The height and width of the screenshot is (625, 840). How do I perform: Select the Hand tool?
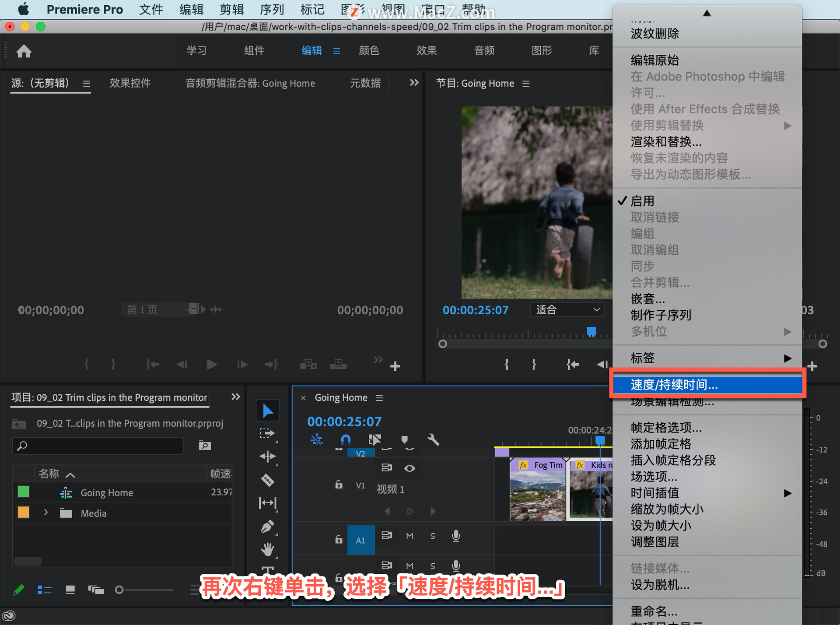point(267,549)
